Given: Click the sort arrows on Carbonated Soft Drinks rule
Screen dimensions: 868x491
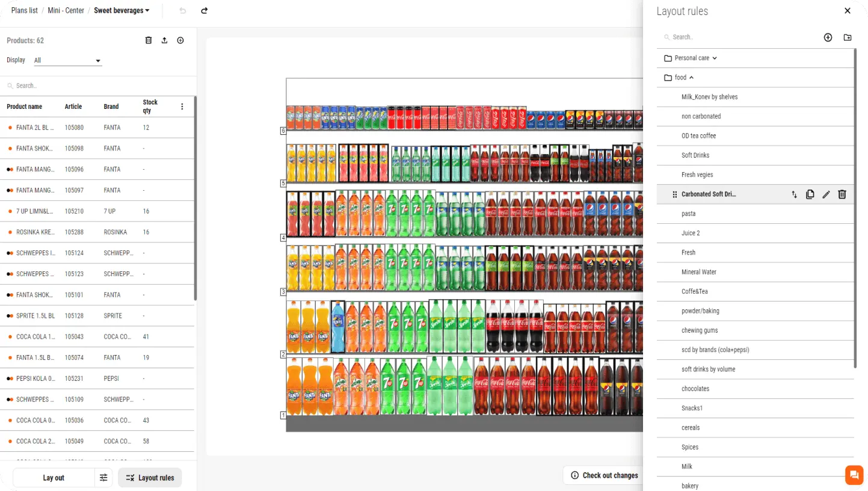Looking at the screenshot, I should click(794, 194).
